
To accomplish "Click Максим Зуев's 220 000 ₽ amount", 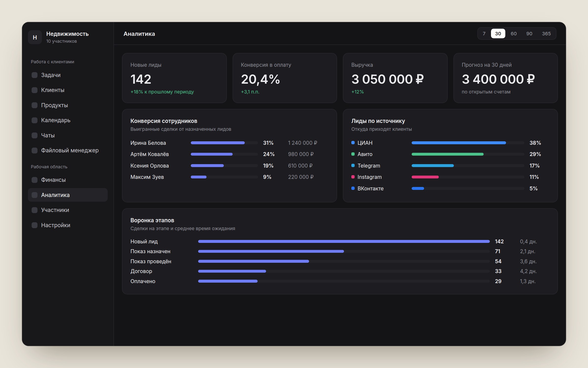I will click(x=301, y=177).
